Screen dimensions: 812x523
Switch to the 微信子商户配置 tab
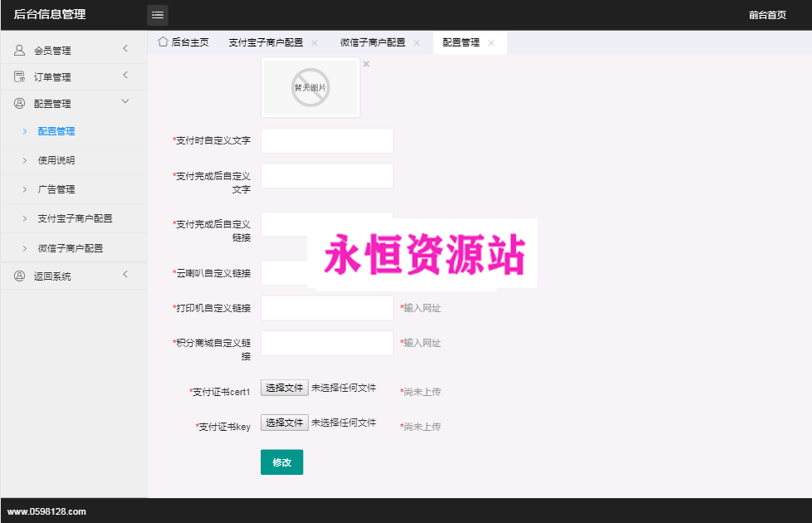(373, 42)
